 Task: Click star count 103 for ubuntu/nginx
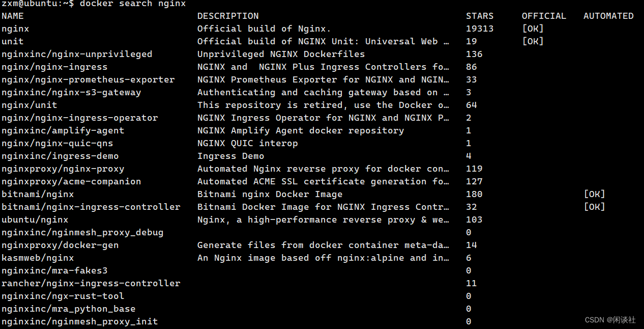474,220
